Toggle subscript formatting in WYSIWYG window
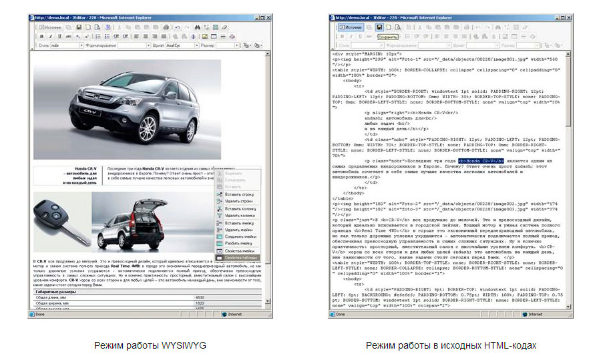The width and height of the screenshot is (601, 364). pyautogui.click(x=78, y=36)
